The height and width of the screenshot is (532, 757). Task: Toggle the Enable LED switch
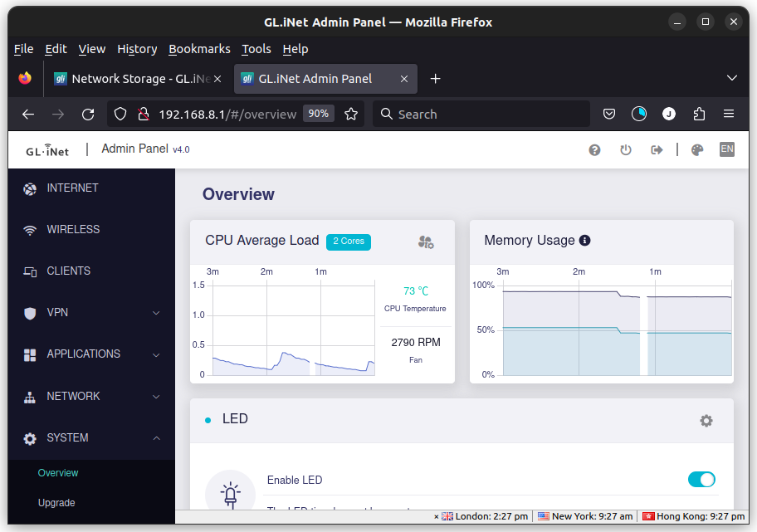tap(701, 480)
